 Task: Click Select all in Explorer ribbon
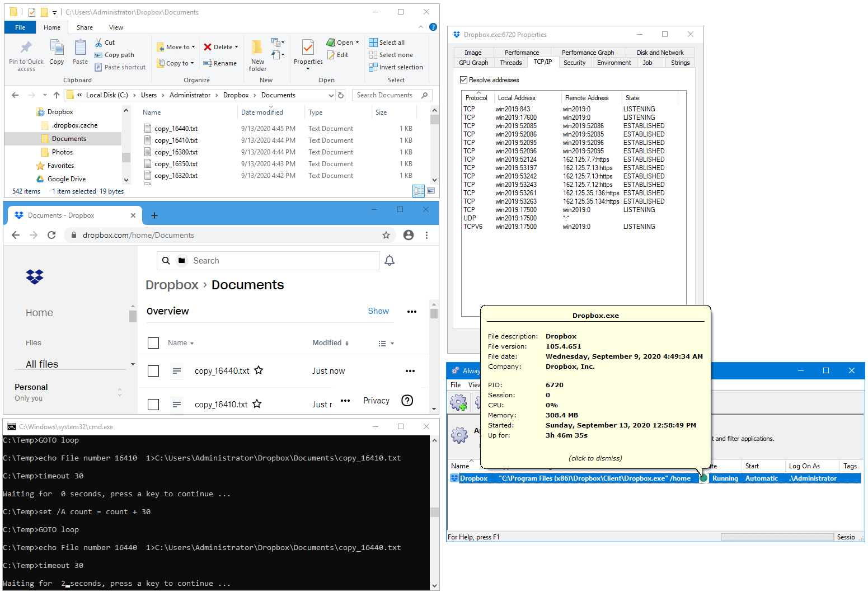coord(387,43)
